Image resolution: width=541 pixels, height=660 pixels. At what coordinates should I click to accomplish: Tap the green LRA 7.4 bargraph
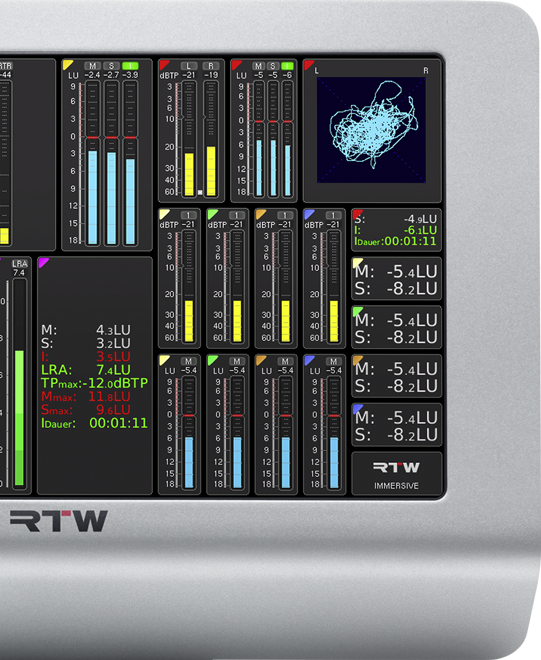click(19, 418)
